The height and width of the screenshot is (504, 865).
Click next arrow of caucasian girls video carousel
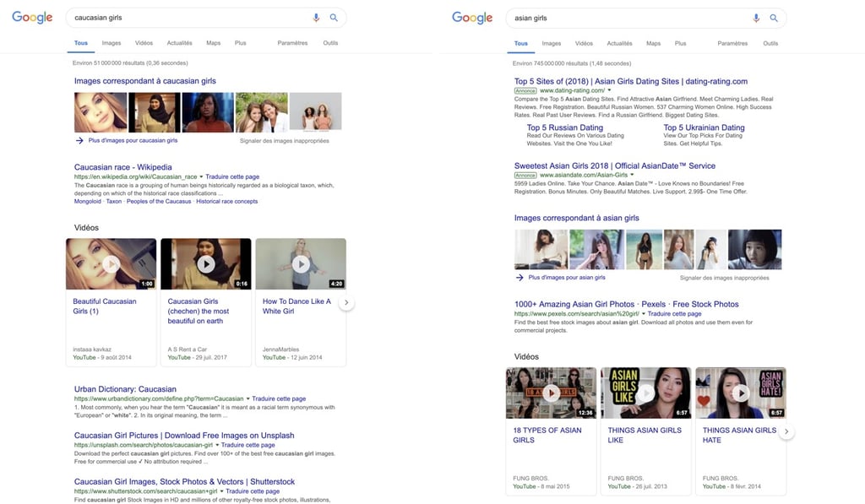(x=346, y=302)
